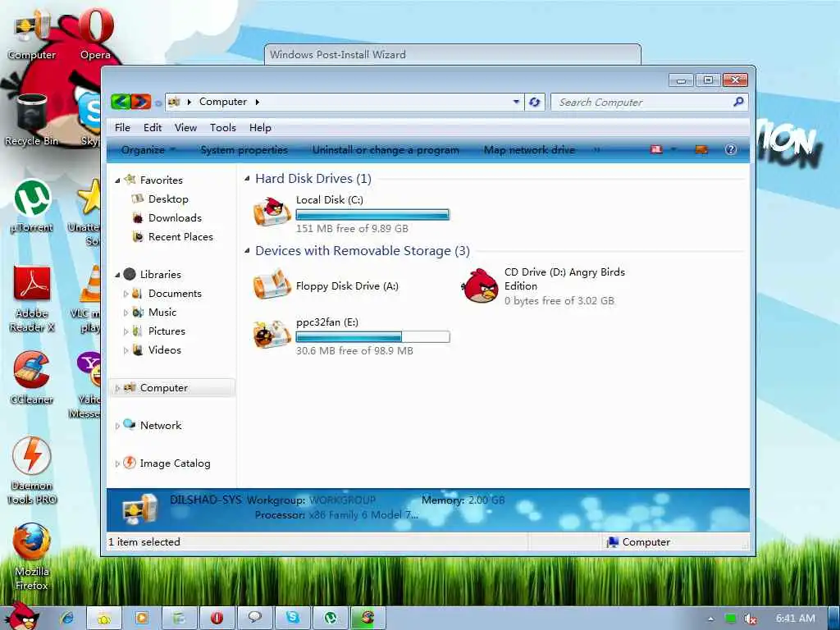Click the Windows Post-Install Wizard title bar

point(453,54)
